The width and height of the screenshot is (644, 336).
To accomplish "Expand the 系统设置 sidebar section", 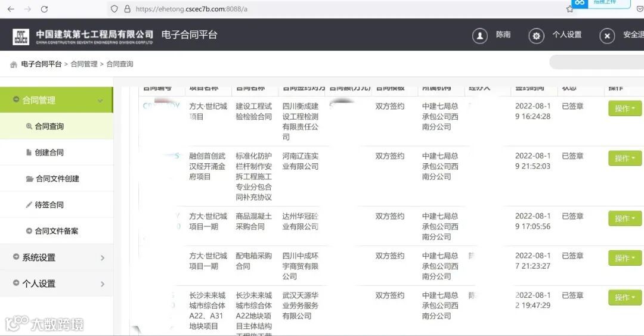I will pos(56,257).
